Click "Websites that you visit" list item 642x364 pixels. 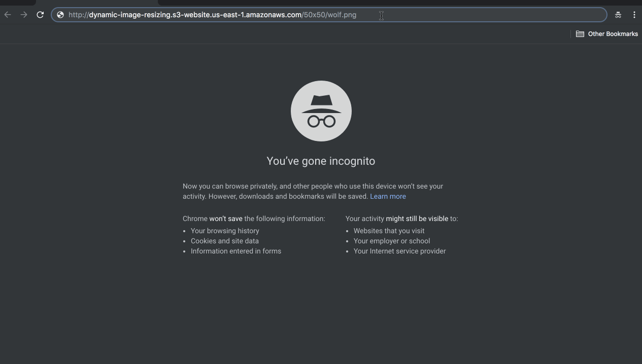tap(389, 231)
